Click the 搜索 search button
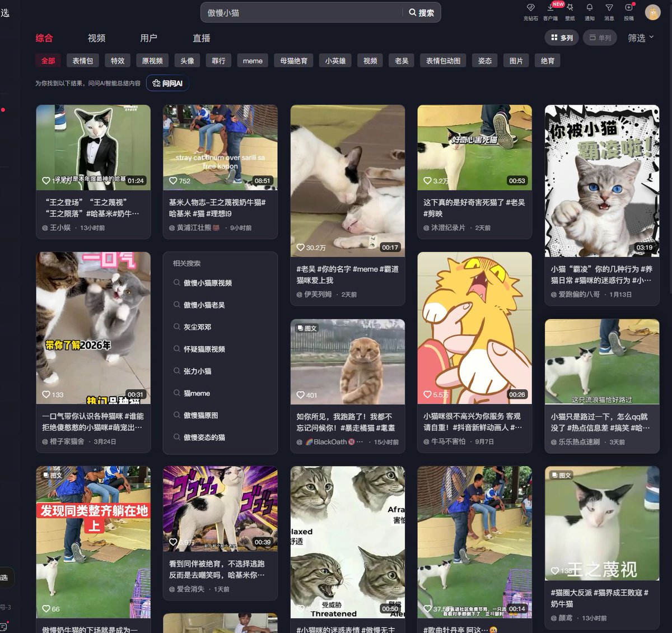The height and width of the screenshot is (633, 672). click(x=422, y=12)
